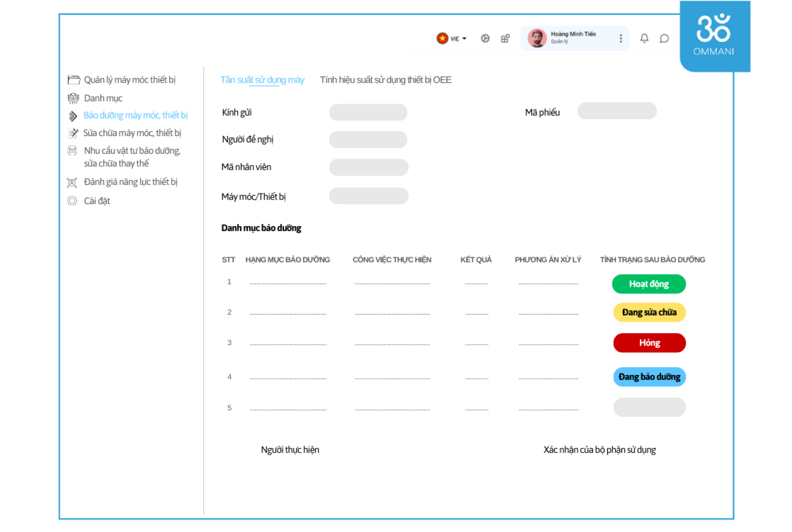Switch to Tính hiệu suất OEE tab
Screen dimensions: 792x532
point(385,80)
